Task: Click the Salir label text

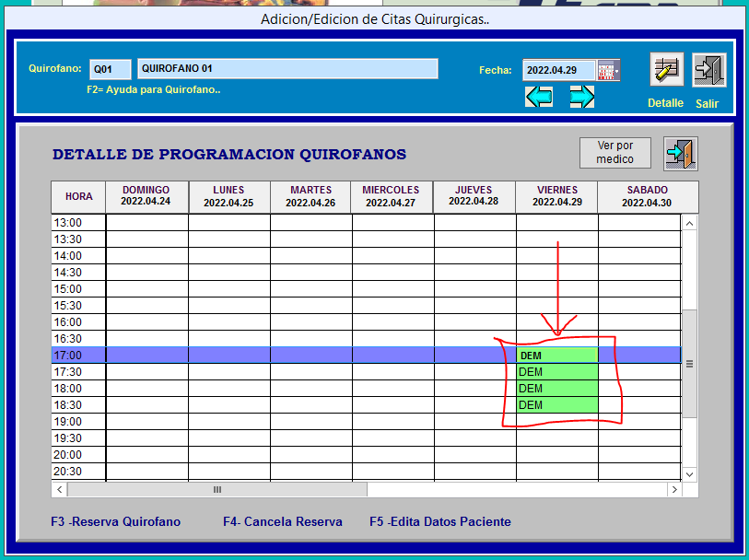Action: tap(707, 103)
